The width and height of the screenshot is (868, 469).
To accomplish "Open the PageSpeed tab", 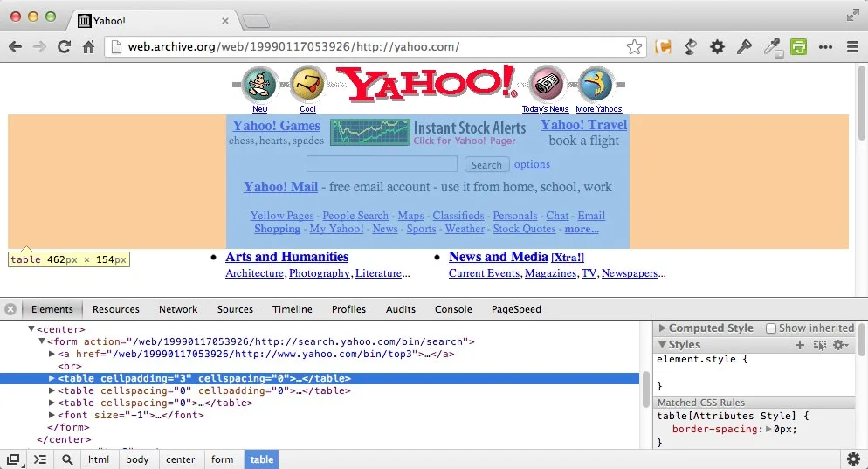I will [x=516, y=309].
